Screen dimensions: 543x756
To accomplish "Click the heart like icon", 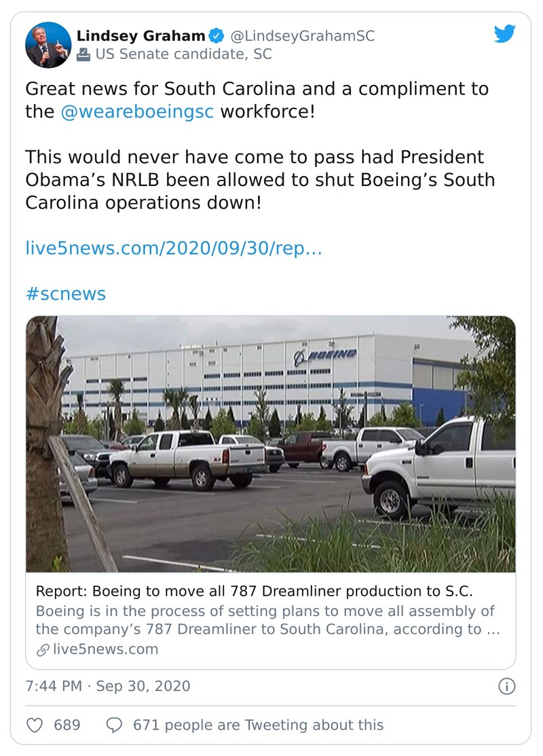I will tap(35, 725).
